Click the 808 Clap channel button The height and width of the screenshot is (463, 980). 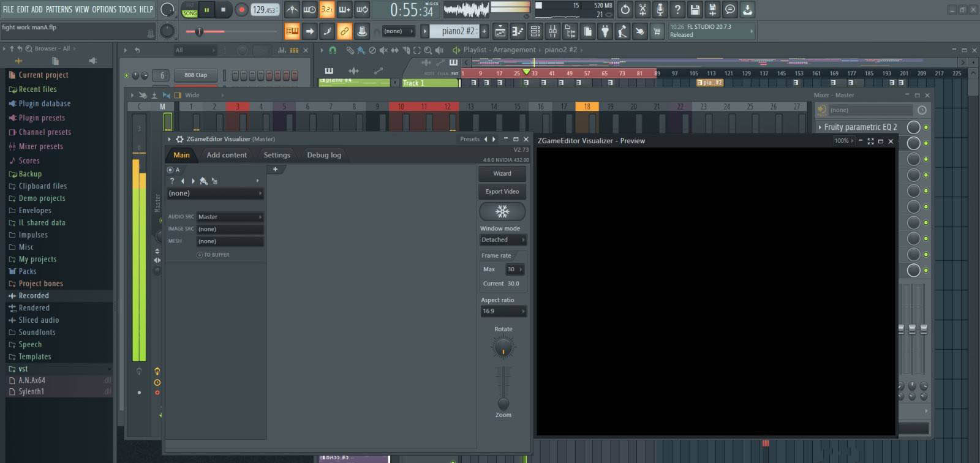[x=196, y=75]
